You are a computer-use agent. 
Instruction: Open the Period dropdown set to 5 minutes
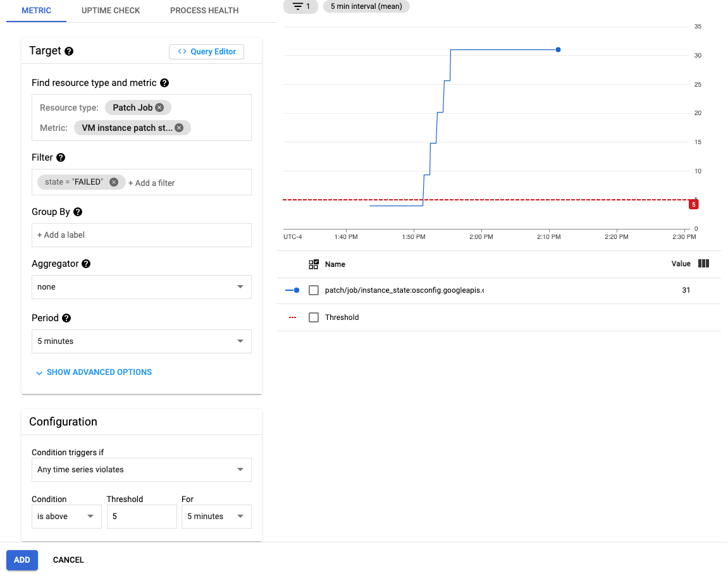[x=142, y=341]
